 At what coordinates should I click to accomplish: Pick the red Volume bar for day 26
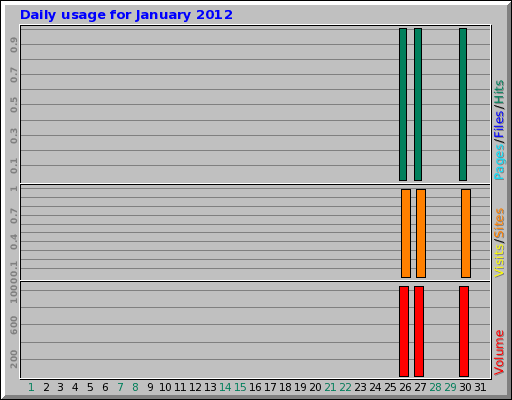tap(404, 331)
